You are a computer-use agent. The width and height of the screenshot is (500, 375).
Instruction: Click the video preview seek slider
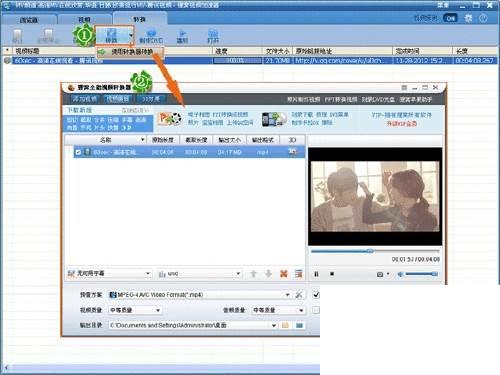pyautogui.click(x=375, y=251)
